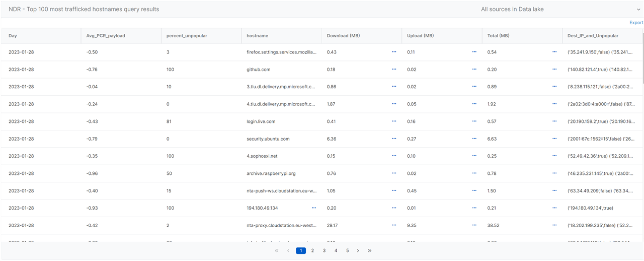Go to results page 5
The image size is (644, 261).
pyautogui.click(x=347, y=250)
